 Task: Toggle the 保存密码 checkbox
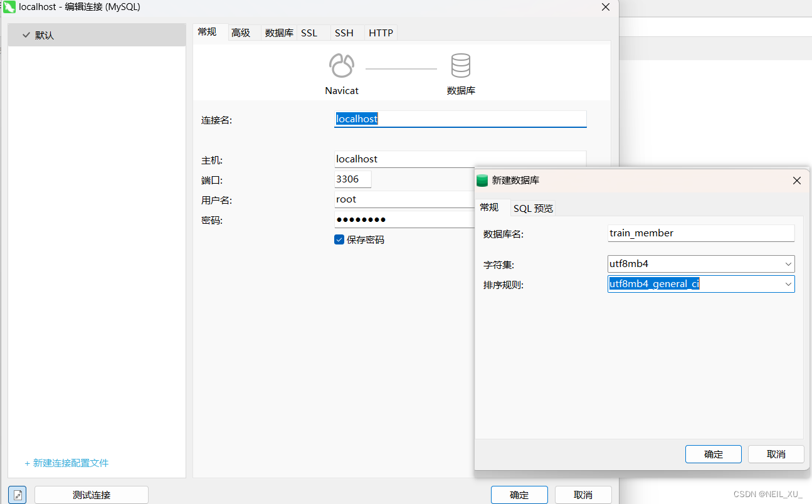(x=339, y=239)
